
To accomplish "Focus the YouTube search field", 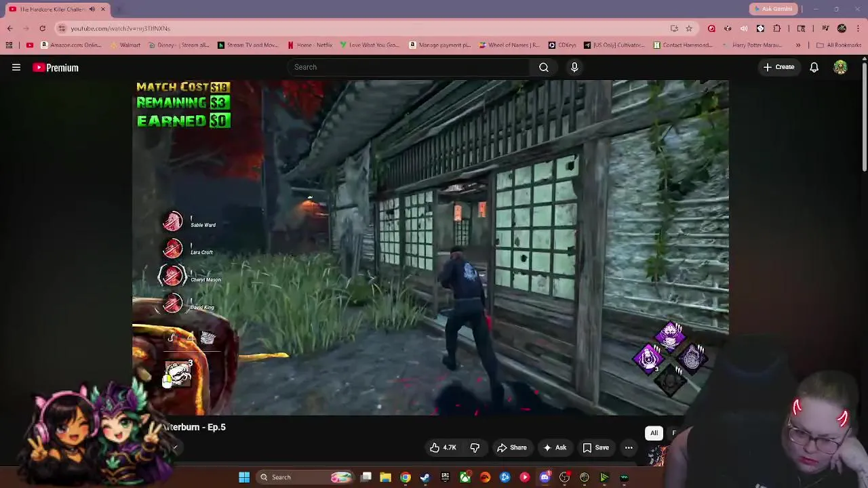I will point(408,67).
